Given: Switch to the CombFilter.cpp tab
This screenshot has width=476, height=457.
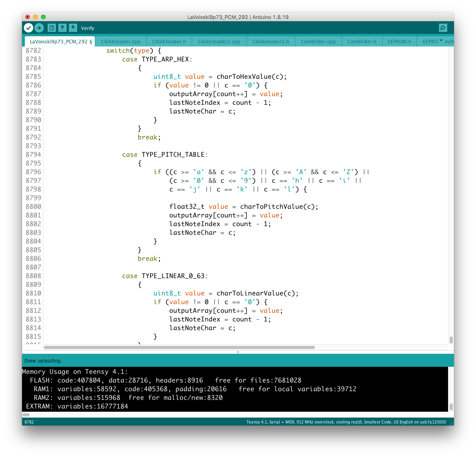Looking at the screenshot, I should (318, 41).
